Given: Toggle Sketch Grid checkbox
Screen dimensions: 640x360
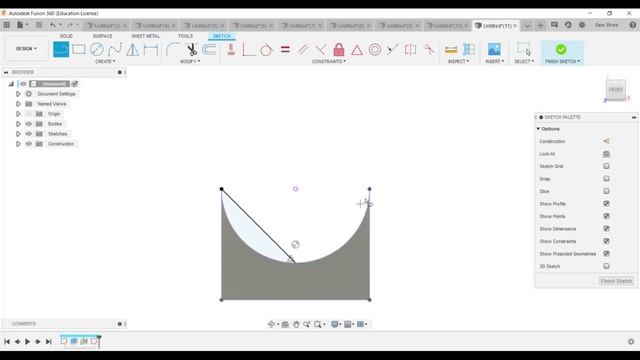Looking at the screenshot, I should pyautogui.click(x=606, y=166).
